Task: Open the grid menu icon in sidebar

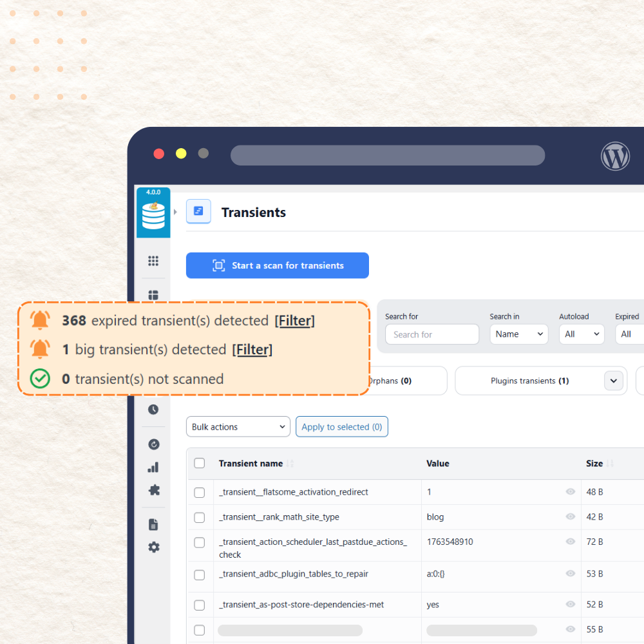Action: click(153, 261)
